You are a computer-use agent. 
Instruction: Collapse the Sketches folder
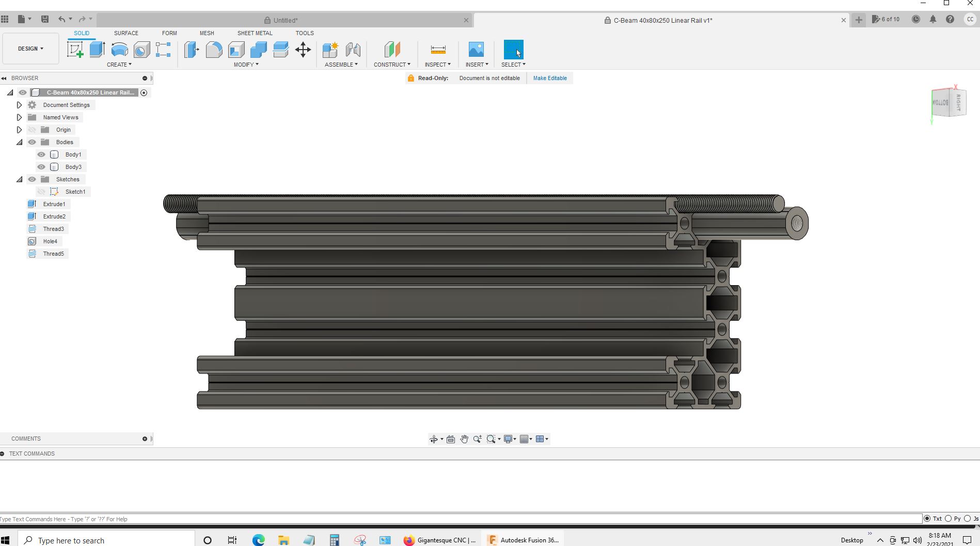[x=19, y=179]
